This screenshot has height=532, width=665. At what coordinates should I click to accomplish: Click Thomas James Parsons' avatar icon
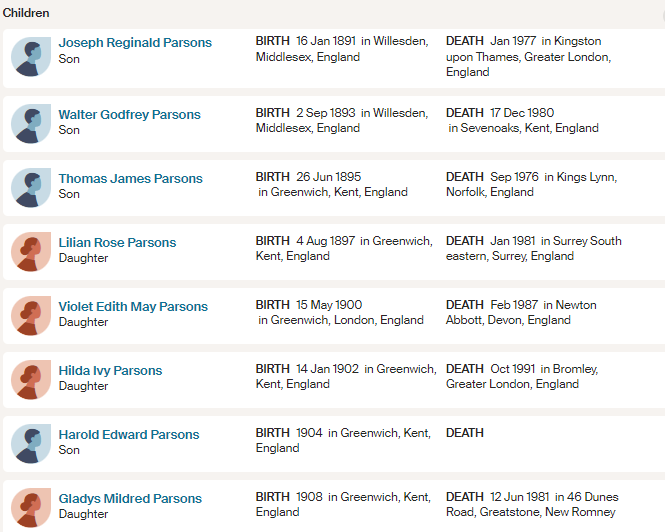click(x=31, y=188)
